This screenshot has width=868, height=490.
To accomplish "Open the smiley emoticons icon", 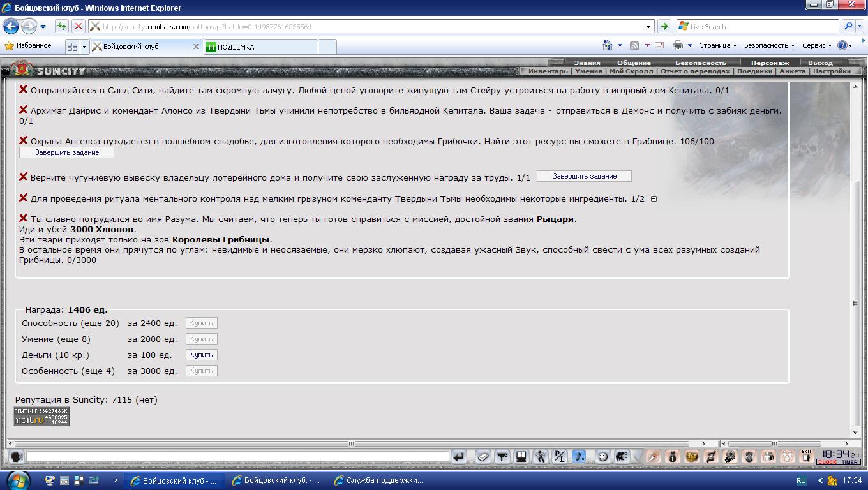I will [602, 456].
